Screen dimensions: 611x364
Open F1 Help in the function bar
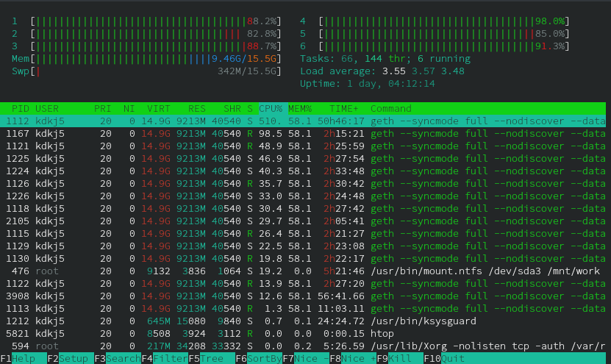click(24, 359)
